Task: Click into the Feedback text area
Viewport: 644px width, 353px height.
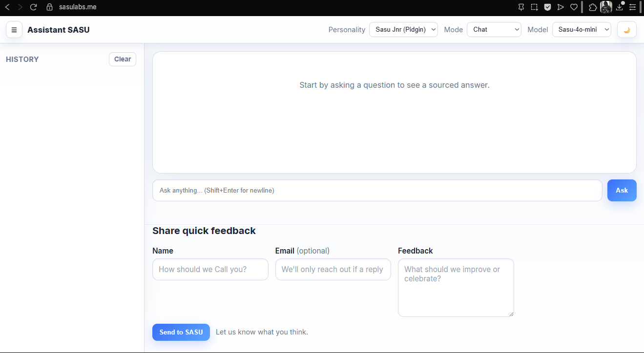Action: click(x=456, y=288)
